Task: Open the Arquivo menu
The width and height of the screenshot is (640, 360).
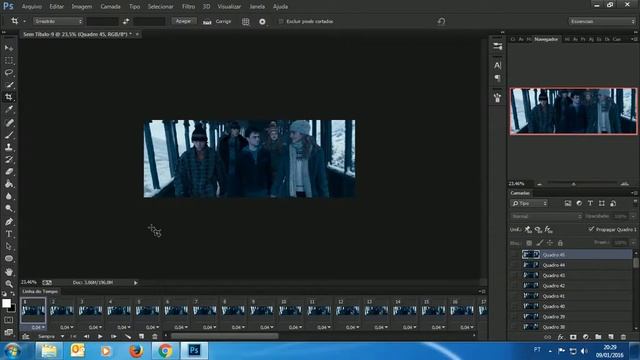Action: (x=31, y=7)
